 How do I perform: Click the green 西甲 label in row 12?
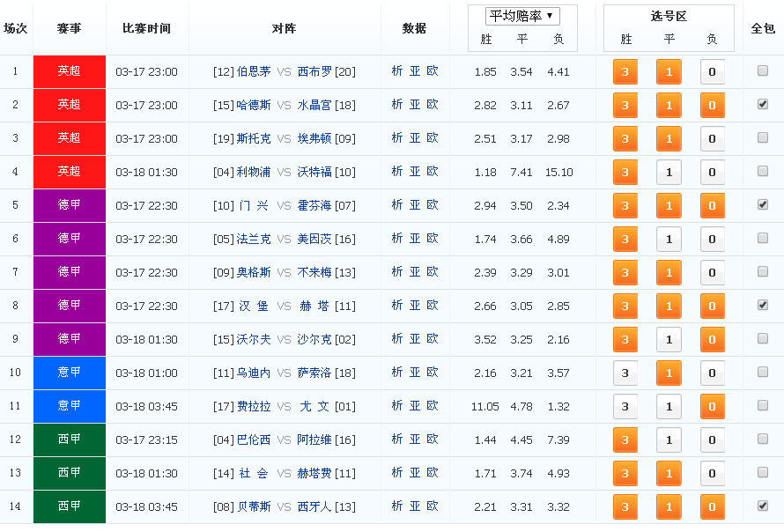(x=70, y=440)
